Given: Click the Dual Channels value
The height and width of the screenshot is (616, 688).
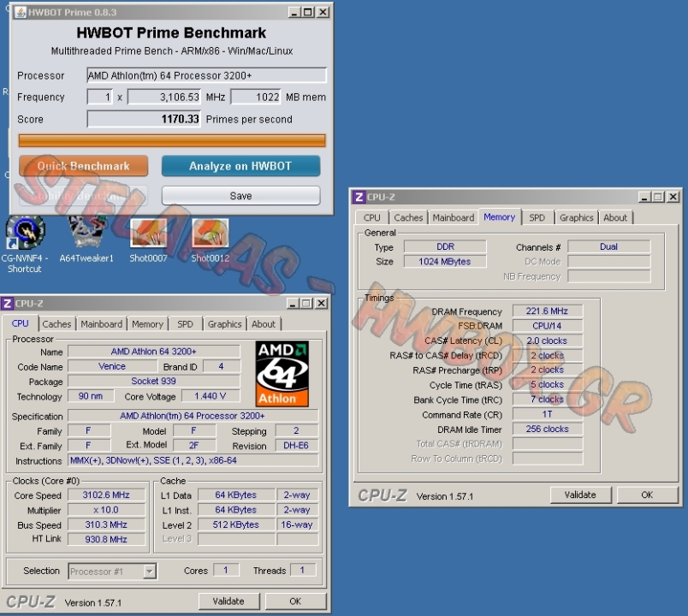Looking at the screenshot, I should (609, 247).
